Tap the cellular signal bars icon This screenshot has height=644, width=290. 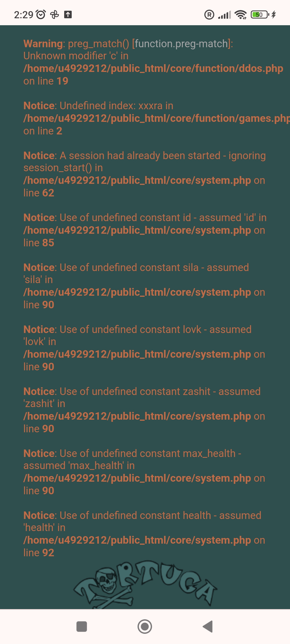pyautogui.click(x=224, y=15)
